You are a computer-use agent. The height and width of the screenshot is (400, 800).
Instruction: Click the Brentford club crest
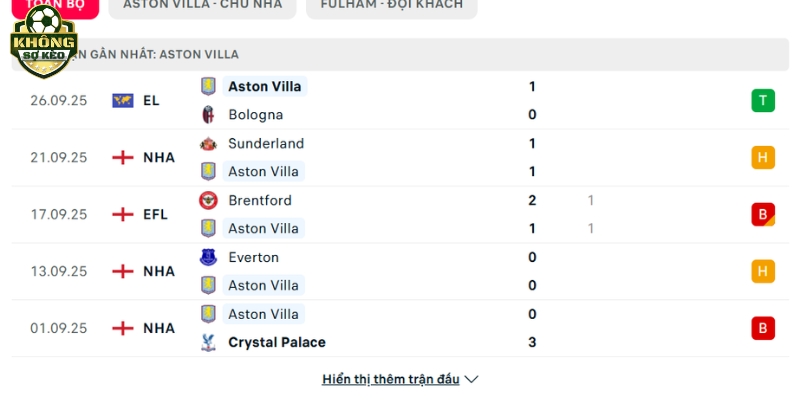click(x=208, y=201)
